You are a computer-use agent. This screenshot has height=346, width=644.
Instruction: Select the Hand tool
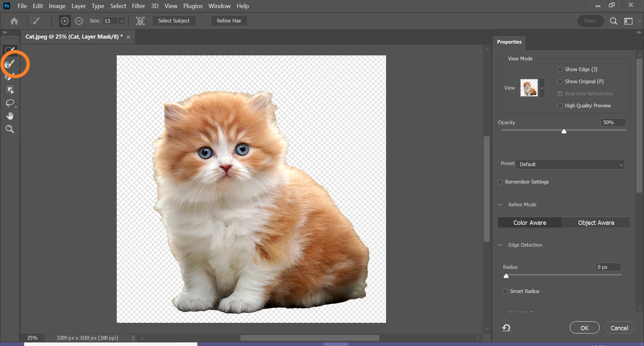10,116
